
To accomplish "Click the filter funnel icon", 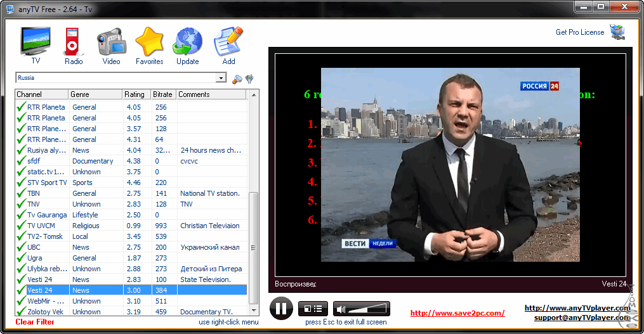I will coord(249,79).
